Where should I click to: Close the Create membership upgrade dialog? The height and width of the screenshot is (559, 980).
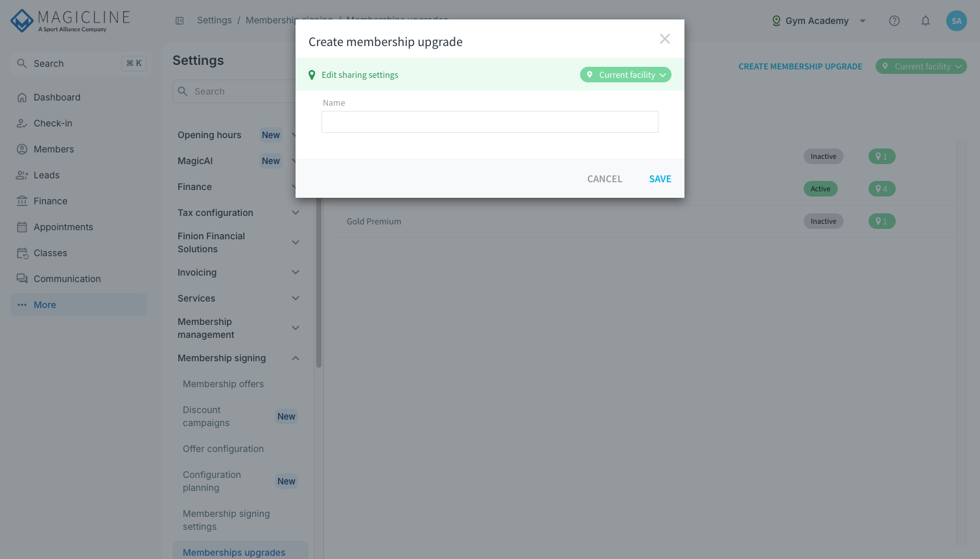tap(665, 39)
